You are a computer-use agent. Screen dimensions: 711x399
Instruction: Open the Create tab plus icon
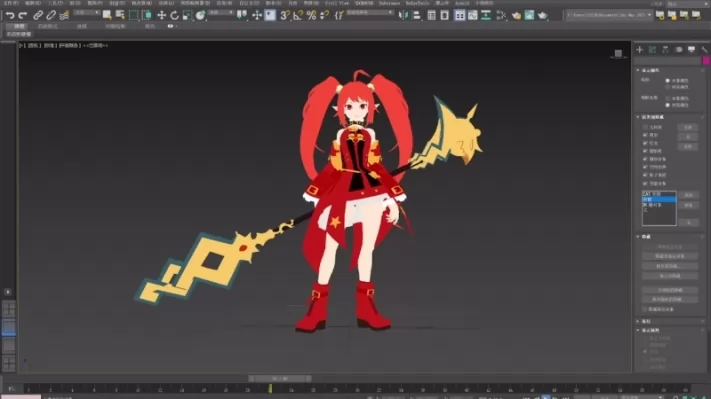coord(640,49)
